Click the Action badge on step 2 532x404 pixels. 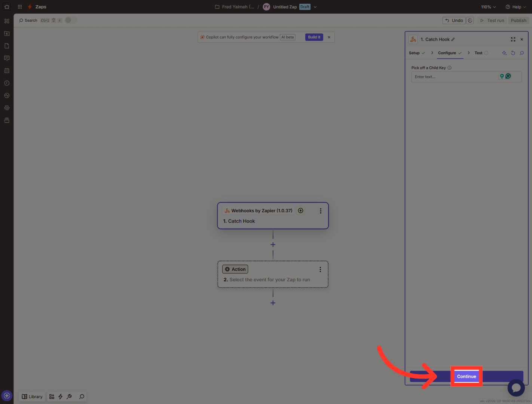(x=235, y=269)
